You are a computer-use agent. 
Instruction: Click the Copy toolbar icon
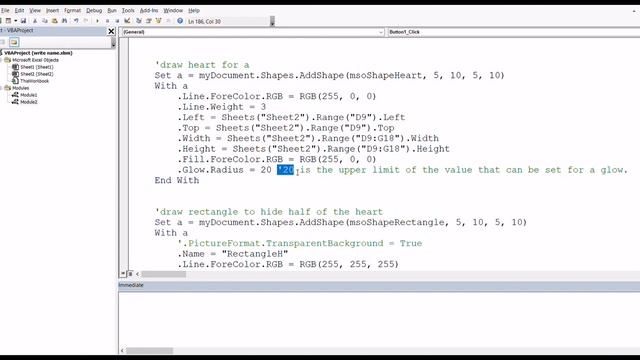click(x=45, y=21)
